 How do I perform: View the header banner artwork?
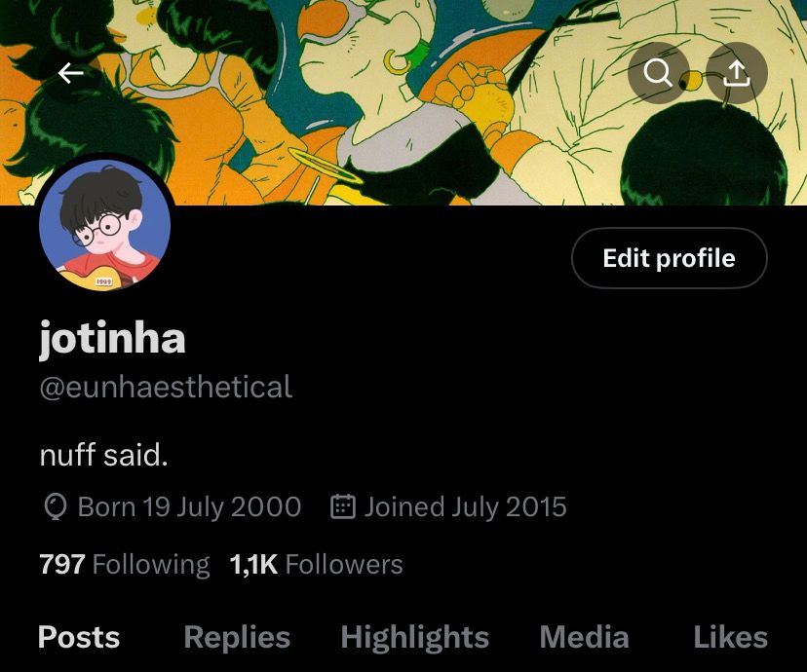tap(403, 102)
